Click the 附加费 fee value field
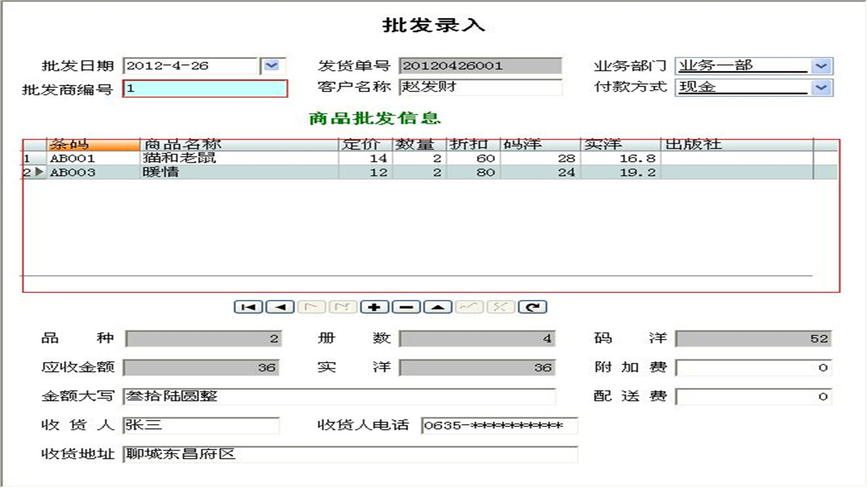 (753, 368)
